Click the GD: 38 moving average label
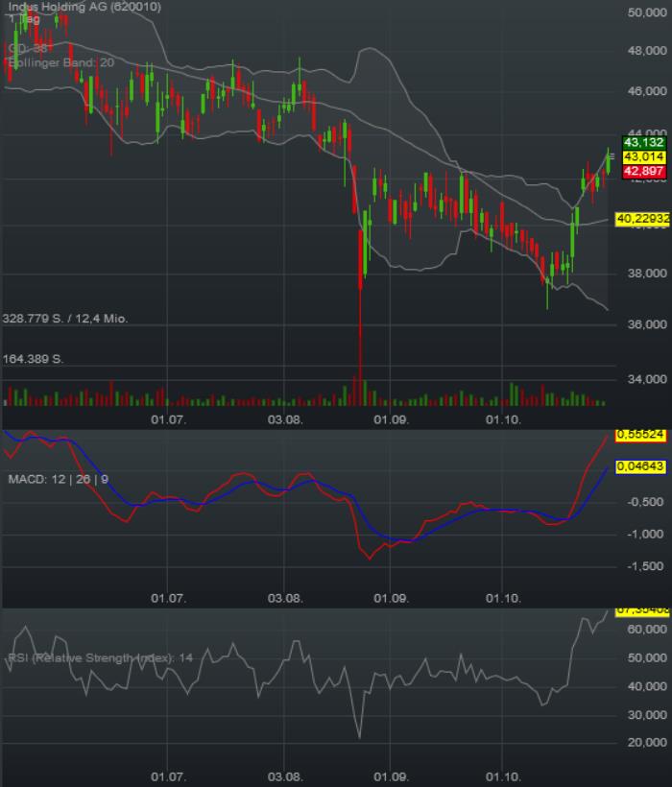The image size is (672, 787). pyautogui.click(x=29, y=47)
